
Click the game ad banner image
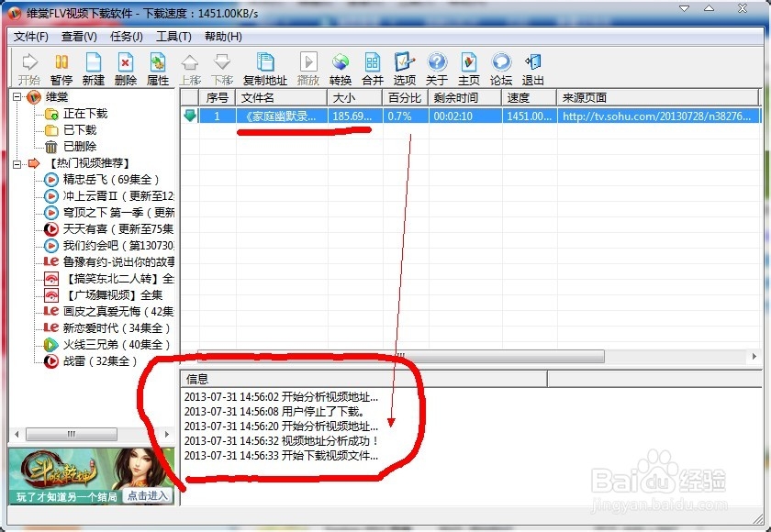coord(92,476)
